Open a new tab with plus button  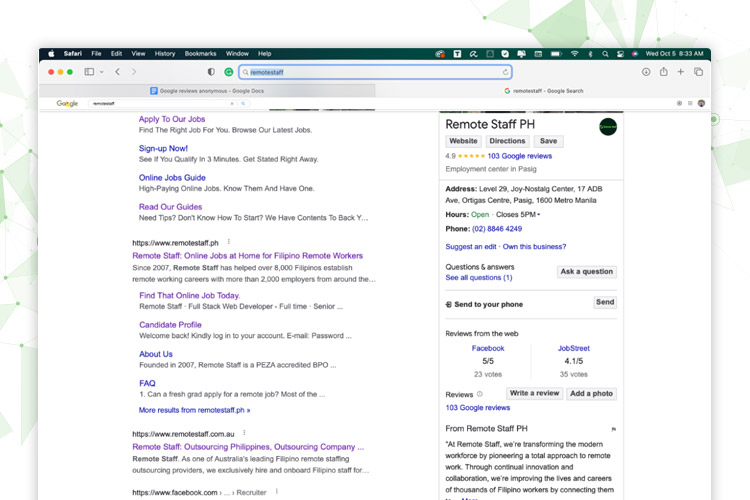pyautogui.click(x=681, y=72)
